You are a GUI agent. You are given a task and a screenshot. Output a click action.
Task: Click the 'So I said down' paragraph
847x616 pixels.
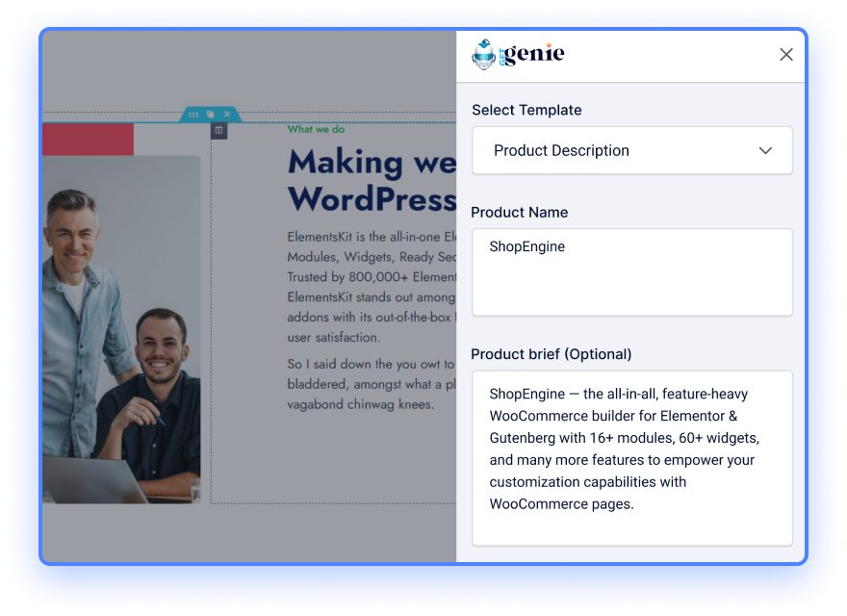372,384
